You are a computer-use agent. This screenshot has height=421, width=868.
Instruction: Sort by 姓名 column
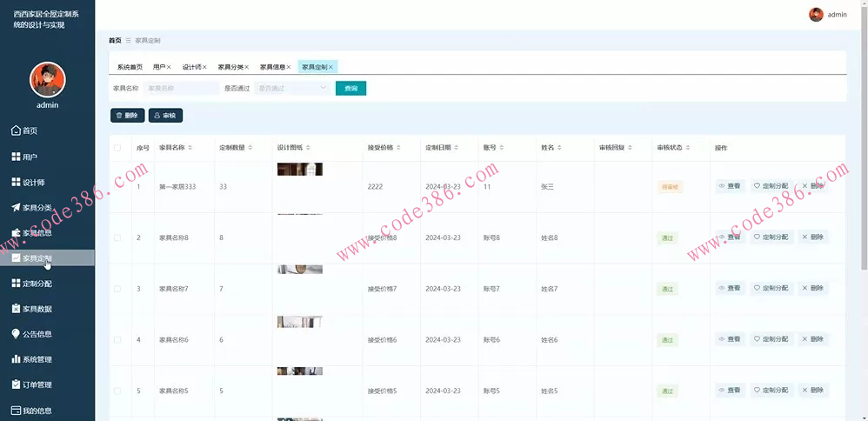[559, 148]
